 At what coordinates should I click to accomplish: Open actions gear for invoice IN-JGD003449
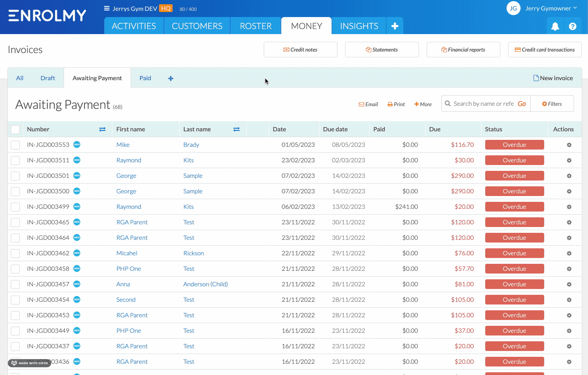click(569, 331)
